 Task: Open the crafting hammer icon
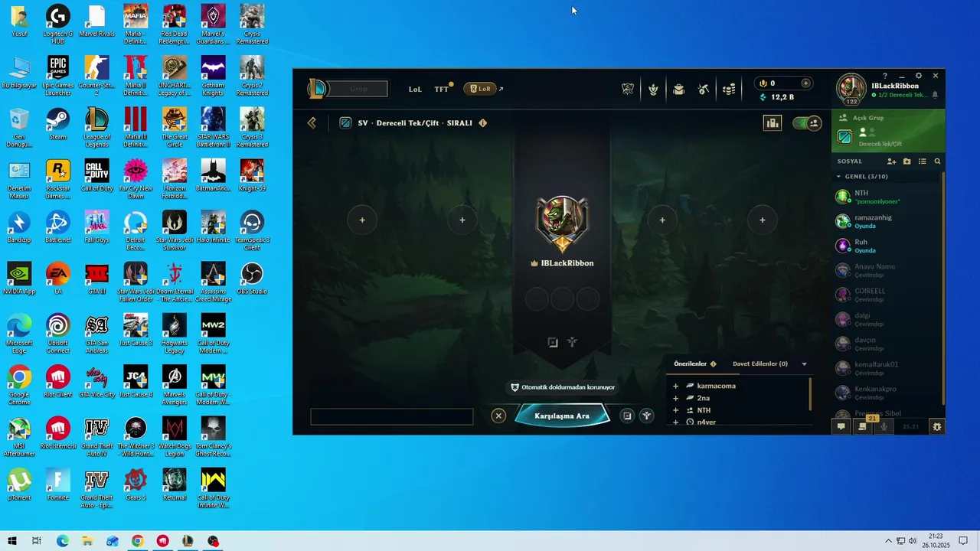click(704, 89)
